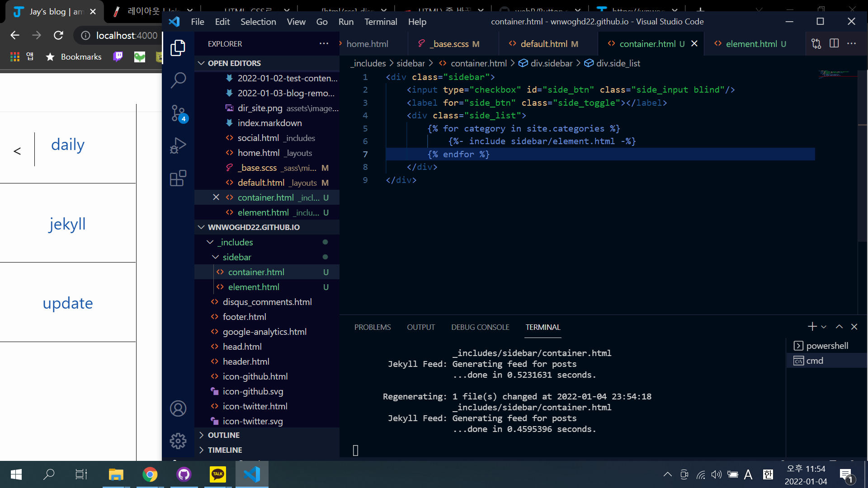Create a new terminal with plus icon
This screenshot has width=868, height=488.
[812, 327]
